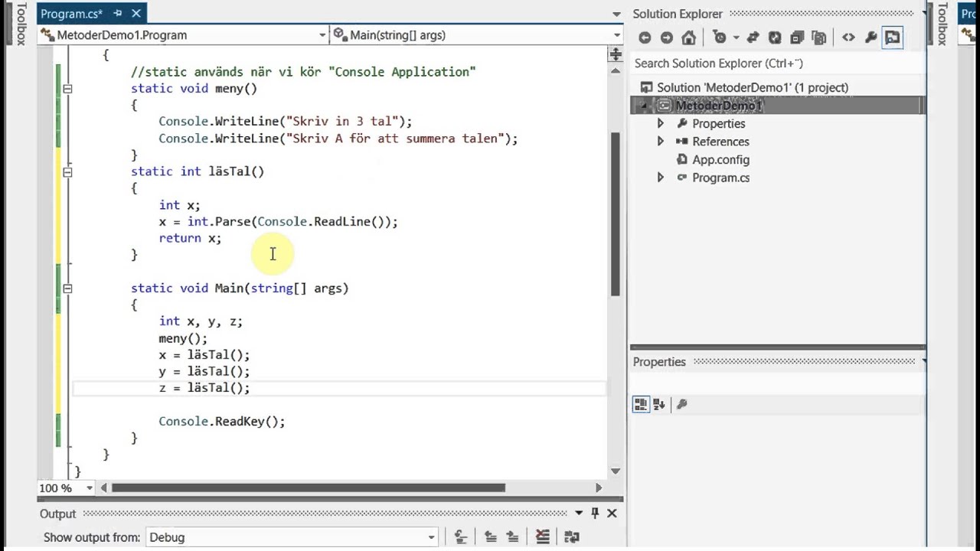
Task: Click the Console.ReadKey(); code line
Action: pos(222,422)
